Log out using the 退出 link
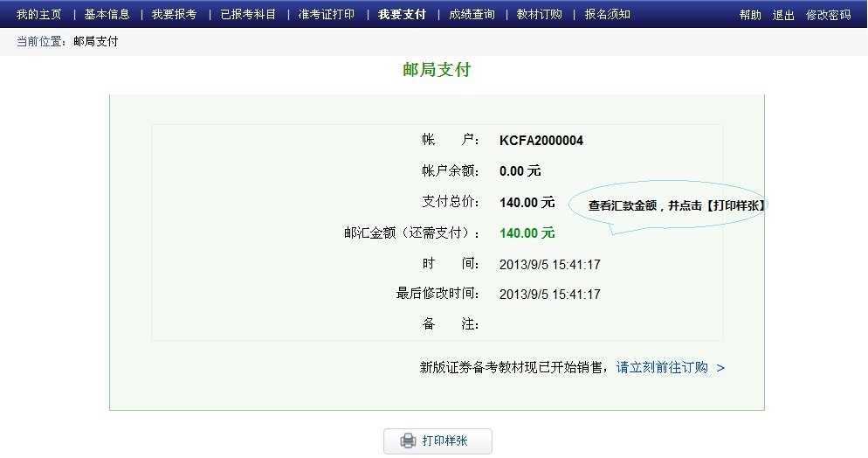868x458 pixels. pyautogui.click(x=783, y=15)
